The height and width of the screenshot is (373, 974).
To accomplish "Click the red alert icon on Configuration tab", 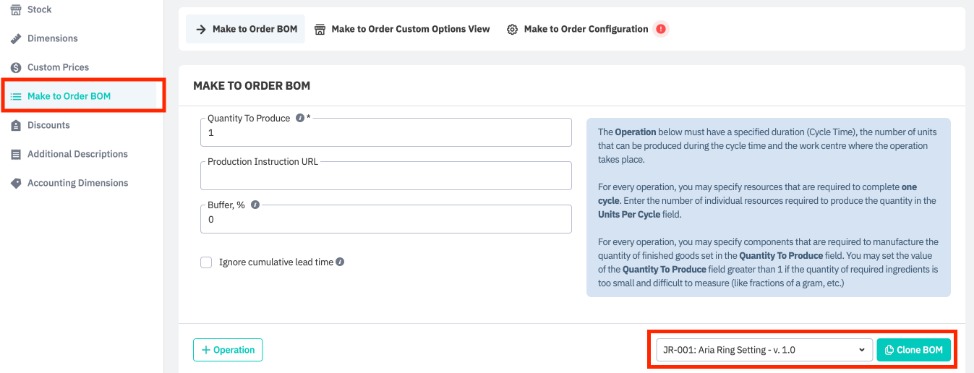I will tap(660, 29).
